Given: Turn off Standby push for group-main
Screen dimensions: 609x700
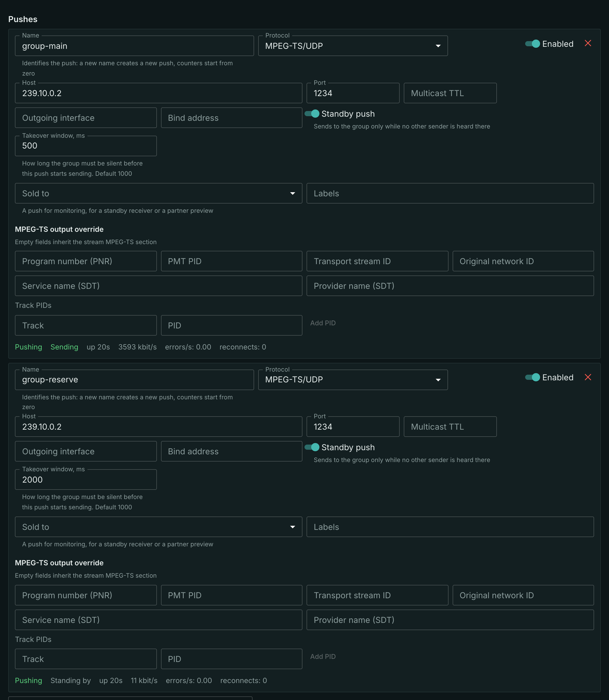Looking at the screenshot, I should click(312, 114).
